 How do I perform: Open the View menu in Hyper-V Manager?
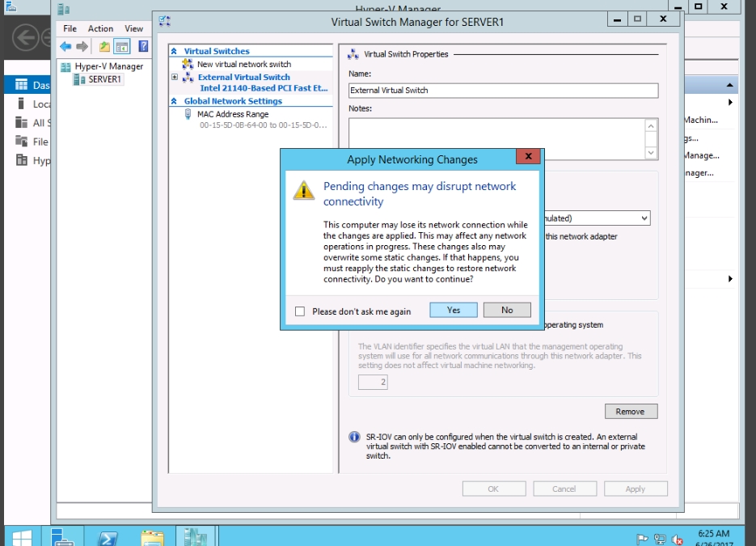point(133,29)
